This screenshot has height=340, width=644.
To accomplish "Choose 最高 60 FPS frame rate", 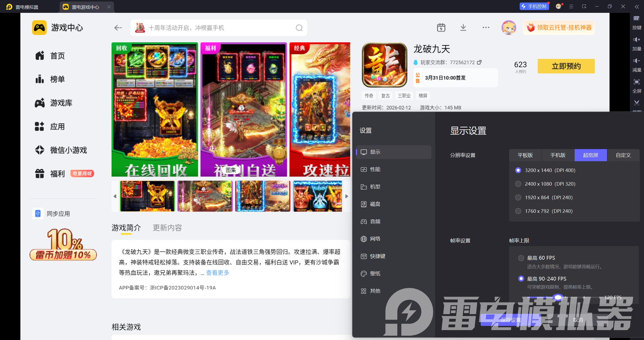I will click(x=521, y=258).
